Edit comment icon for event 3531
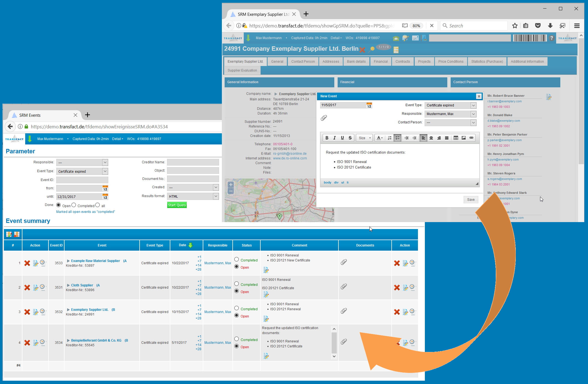The image size is (588, 384). point(266,294)
